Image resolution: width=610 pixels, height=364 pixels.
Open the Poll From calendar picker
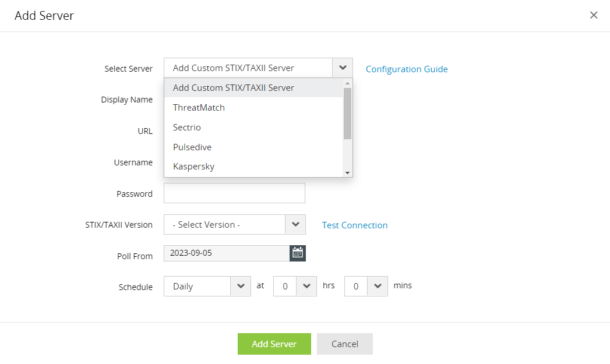click(298, 253)
